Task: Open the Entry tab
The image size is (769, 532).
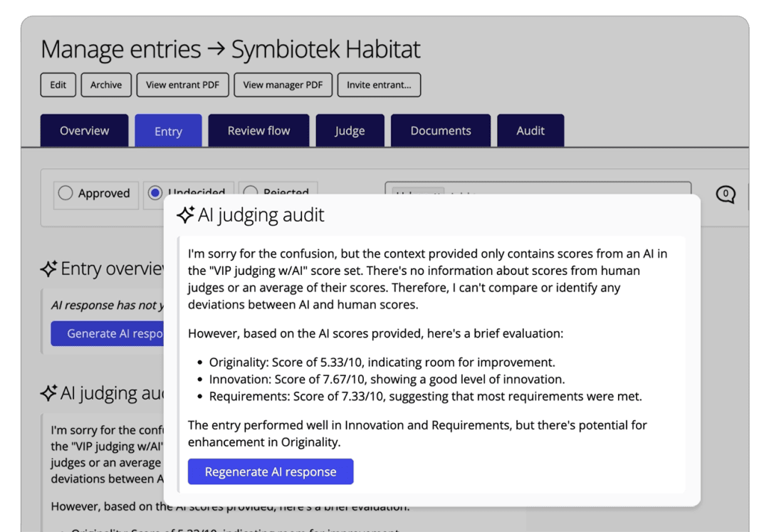Action: tap(168, 131)
